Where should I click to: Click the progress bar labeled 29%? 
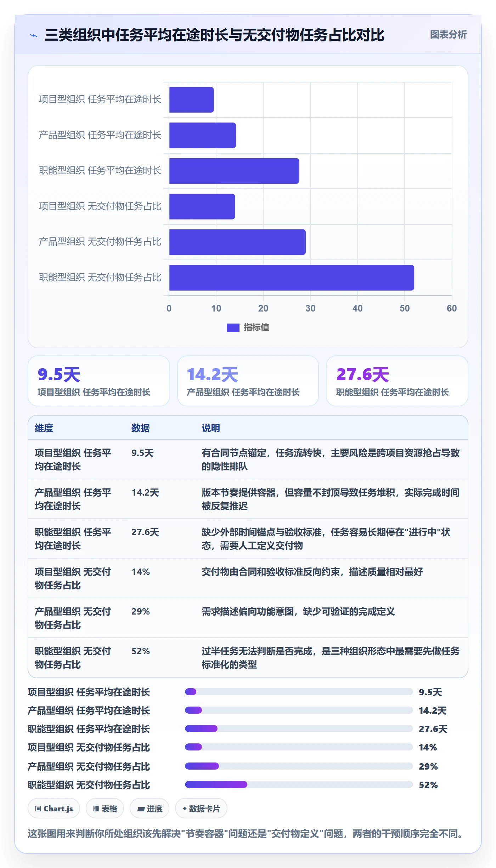coord(299,766)
